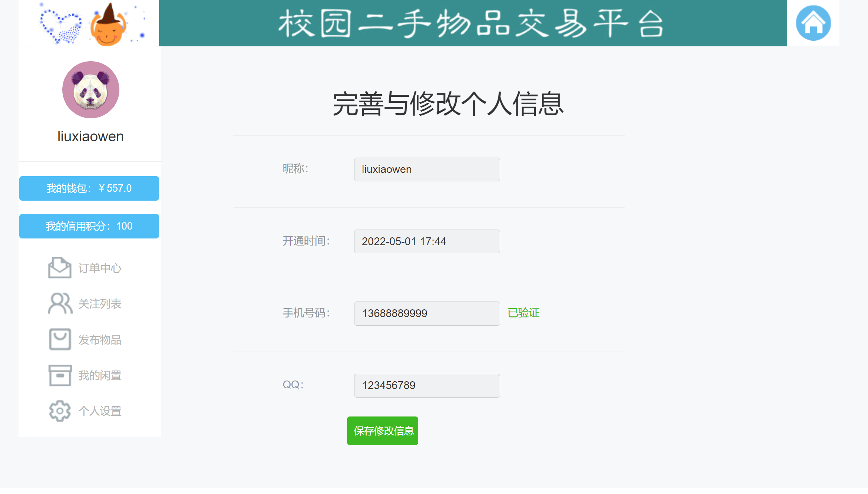Click the 手机号码: label

[306, 313]
